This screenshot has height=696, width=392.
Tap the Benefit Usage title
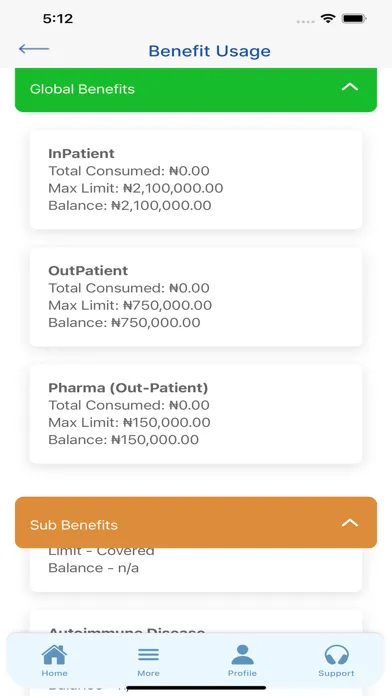coord(209,51)
